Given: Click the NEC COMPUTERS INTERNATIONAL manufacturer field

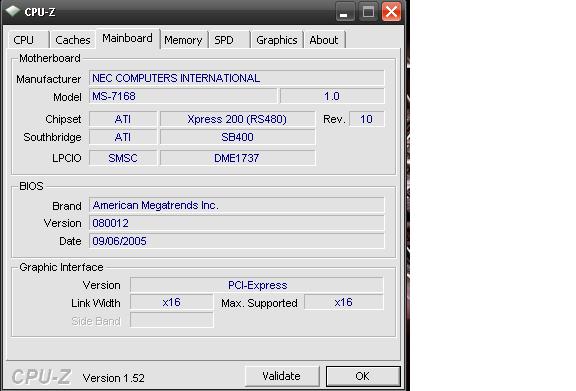Looking at the screenshot, I should 237,78.
